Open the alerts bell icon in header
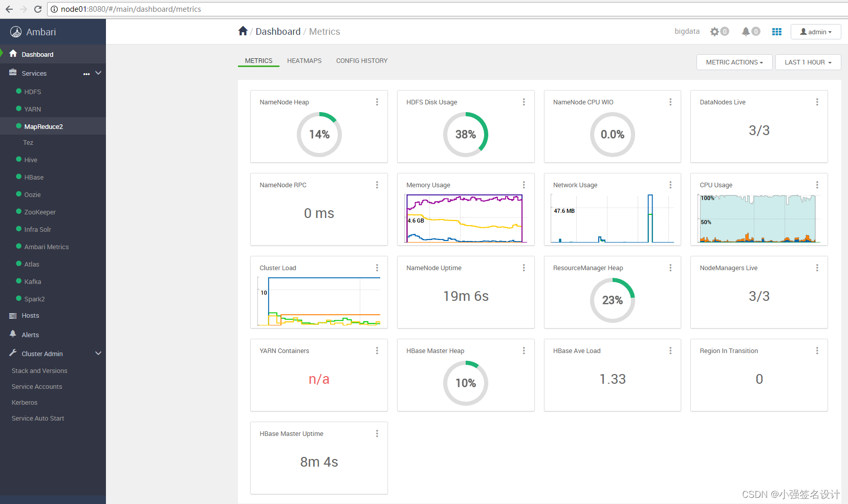This screenshot has width=848, height=504. 746,32
